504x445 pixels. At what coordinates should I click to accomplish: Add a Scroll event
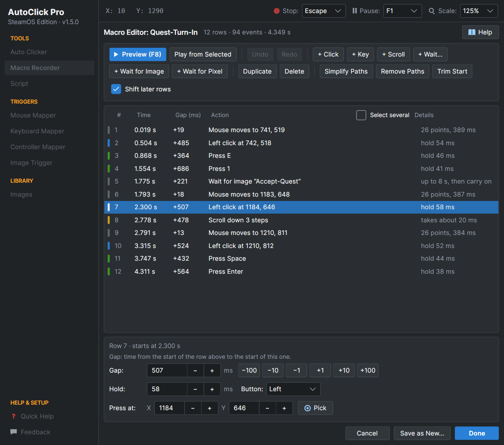tap(393, 55)
